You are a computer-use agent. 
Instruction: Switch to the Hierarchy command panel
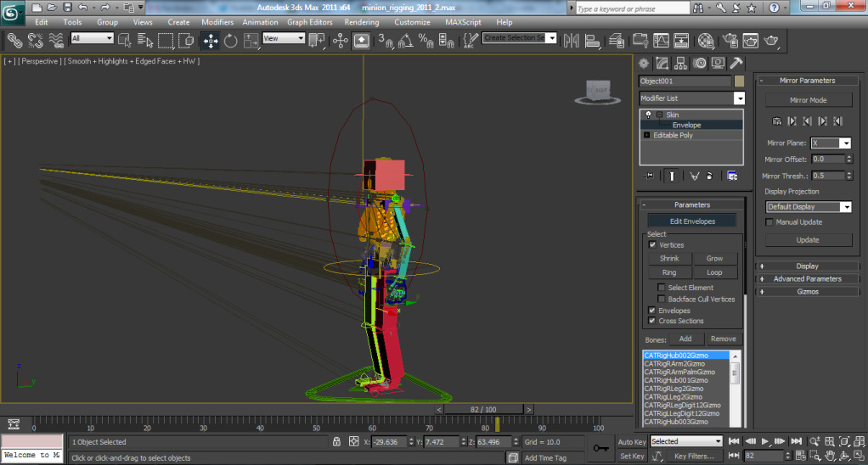click(x=681, y=63)
